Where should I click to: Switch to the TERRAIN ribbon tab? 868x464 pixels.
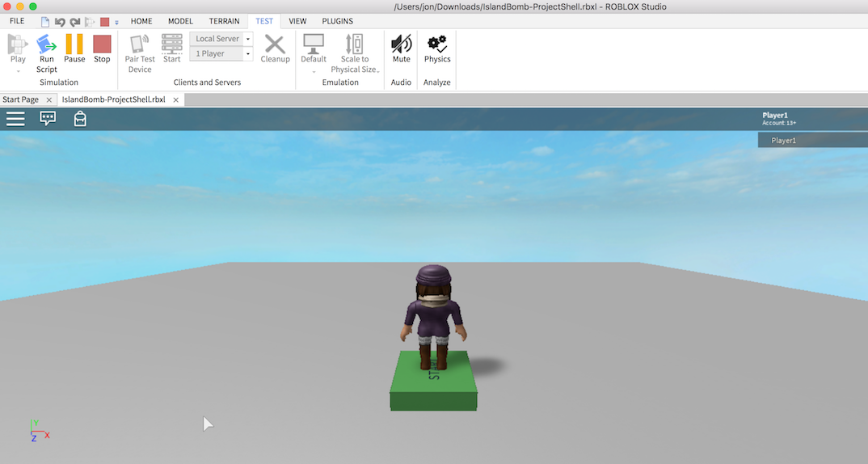224,21
